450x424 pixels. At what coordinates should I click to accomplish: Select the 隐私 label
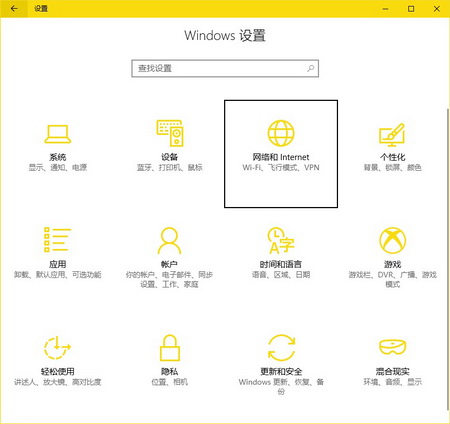pos(169,372)
